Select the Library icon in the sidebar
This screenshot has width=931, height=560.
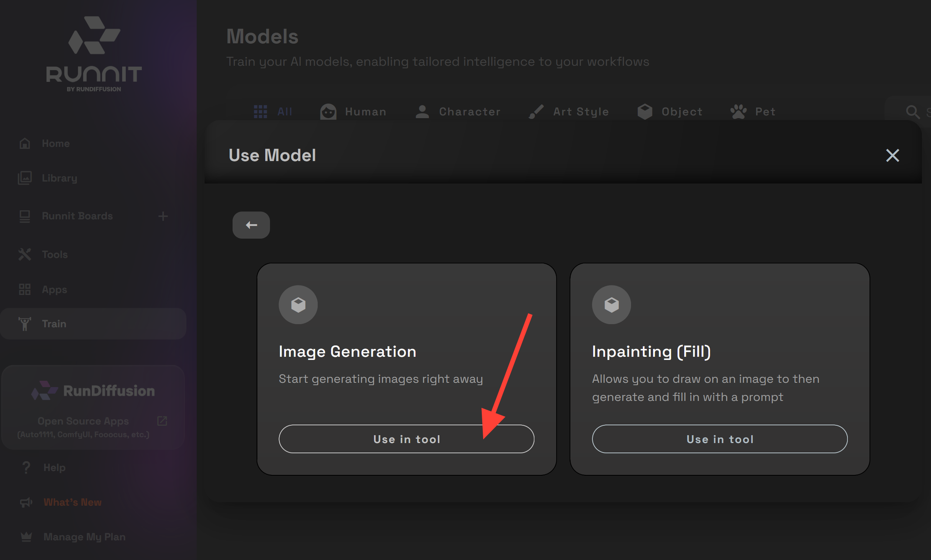[26, 178]
